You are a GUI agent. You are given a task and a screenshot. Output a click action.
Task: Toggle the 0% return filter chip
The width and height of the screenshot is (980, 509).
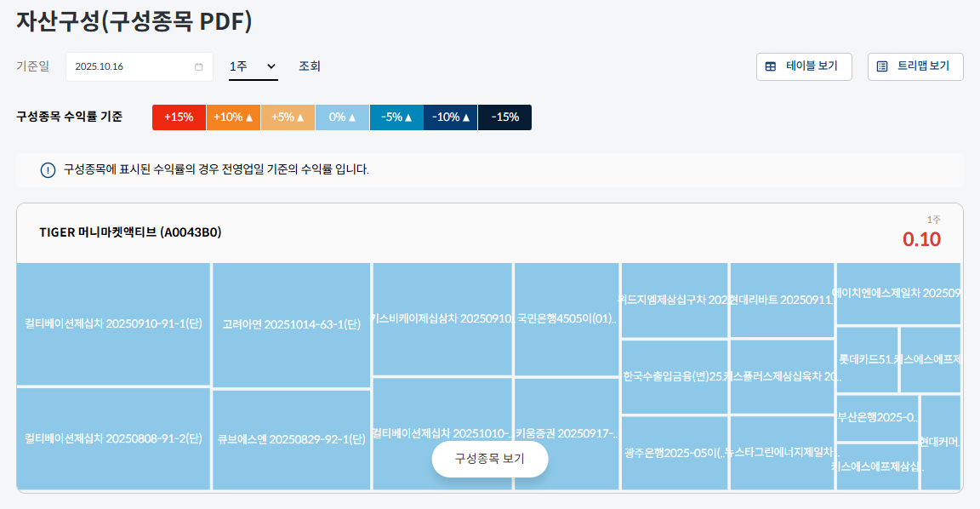point(342,117)
